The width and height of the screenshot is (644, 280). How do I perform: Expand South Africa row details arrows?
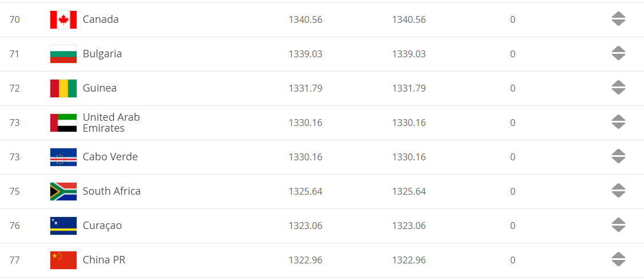(618, 191)
